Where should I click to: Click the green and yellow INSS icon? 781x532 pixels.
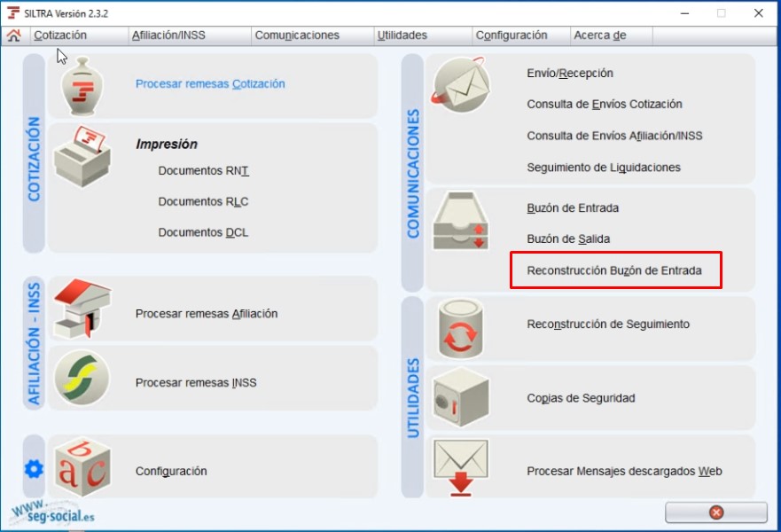pyautogui.click(x=82, y=377)
